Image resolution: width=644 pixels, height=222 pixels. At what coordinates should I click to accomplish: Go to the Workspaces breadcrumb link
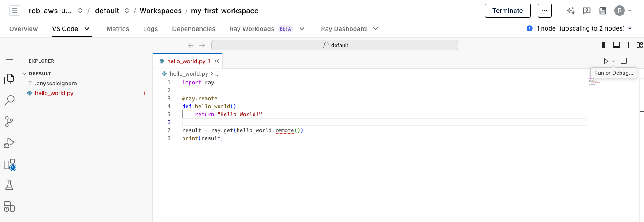(x=160, y=11)
